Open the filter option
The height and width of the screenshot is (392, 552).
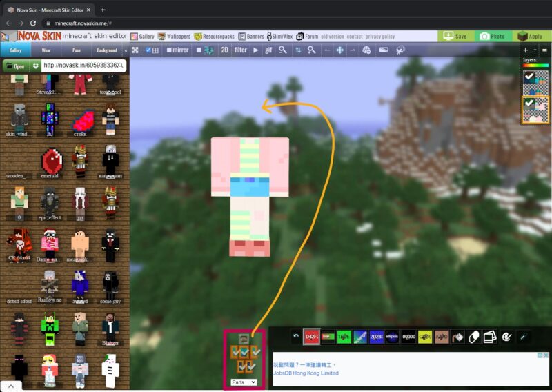tap(240, 50)
